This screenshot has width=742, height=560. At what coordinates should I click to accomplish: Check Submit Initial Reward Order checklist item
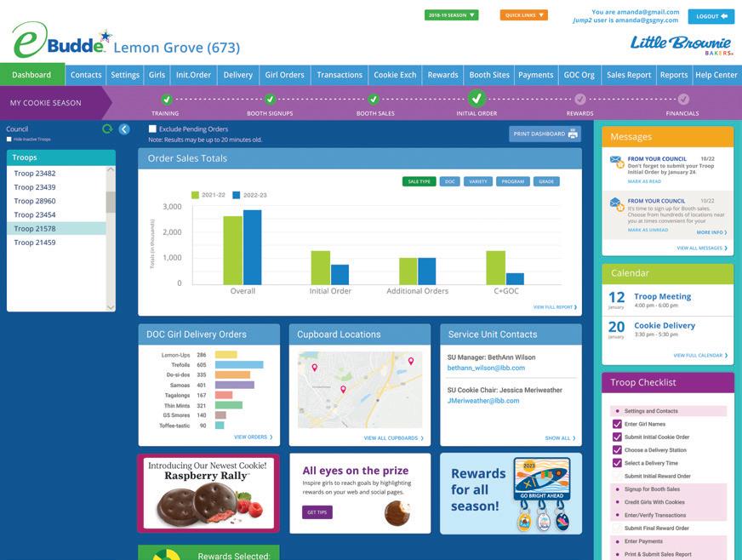point(617,477)
